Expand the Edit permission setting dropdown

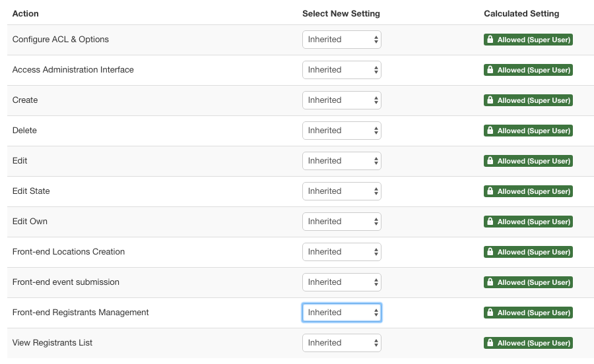[341, 161]
